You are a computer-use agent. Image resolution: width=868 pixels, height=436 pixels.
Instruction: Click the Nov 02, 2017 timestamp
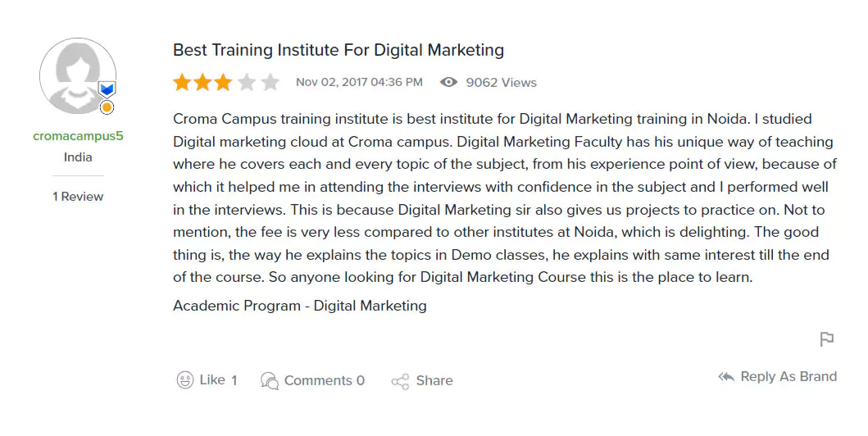coord(359,82)
